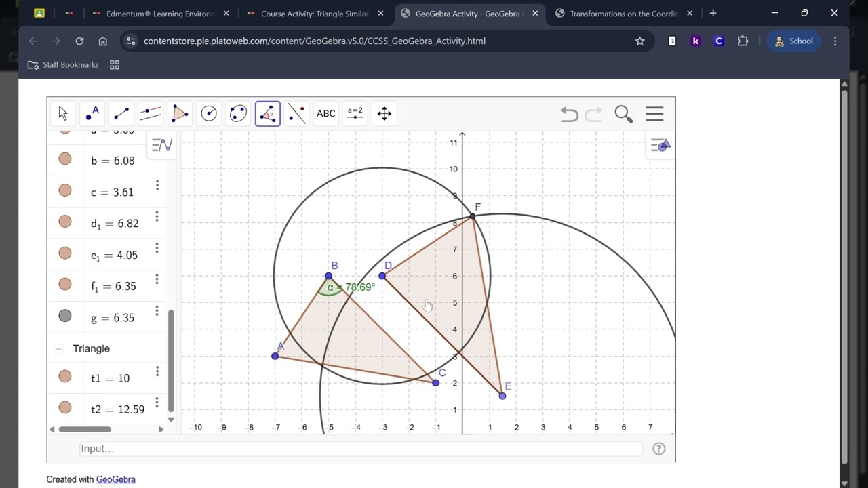Select the ABC Text tool
This screenshot has width=868, height=488.
[x=326, y=114]
